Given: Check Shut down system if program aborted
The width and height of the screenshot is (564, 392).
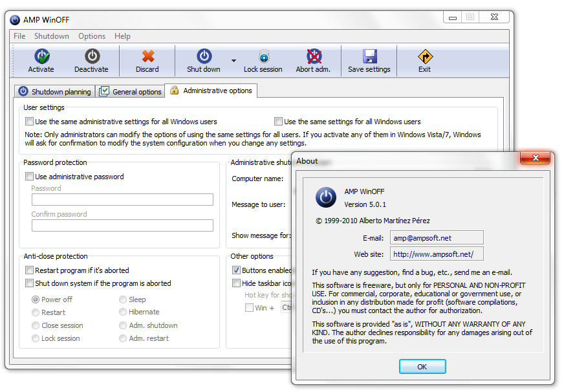Looking at the screenshot, I should (30, 283).
